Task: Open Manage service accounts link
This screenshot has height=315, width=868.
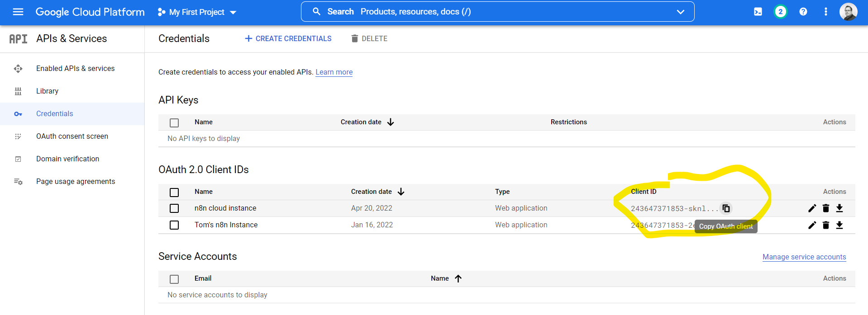Action: point(804,257)
